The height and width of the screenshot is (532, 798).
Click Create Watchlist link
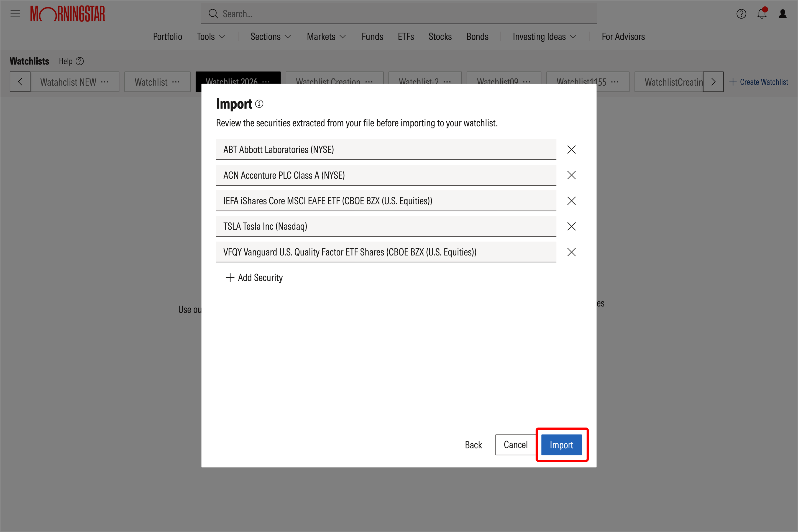[759, 82]
